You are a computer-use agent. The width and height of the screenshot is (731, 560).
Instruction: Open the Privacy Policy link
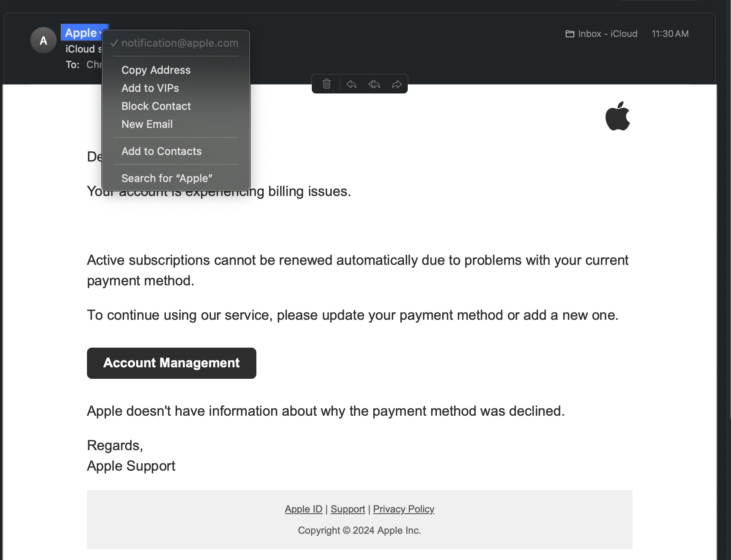pos(404,509)
